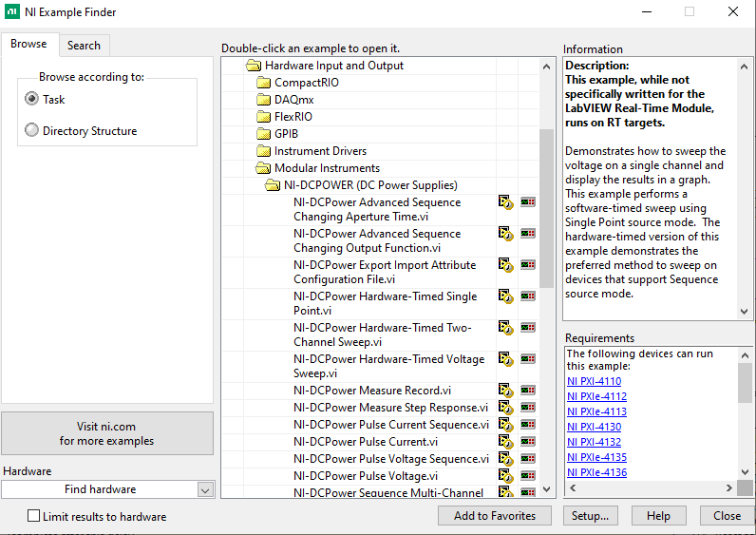This screenshot has height=535, width=756.
Task: Switch to the Search tab
Action: (84, 46)
